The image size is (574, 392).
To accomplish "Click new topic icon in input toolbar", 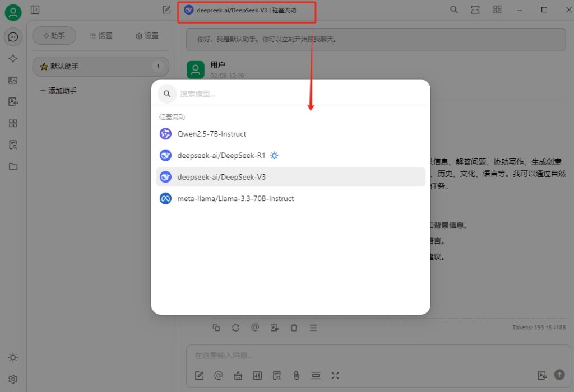I will point(199,376).
